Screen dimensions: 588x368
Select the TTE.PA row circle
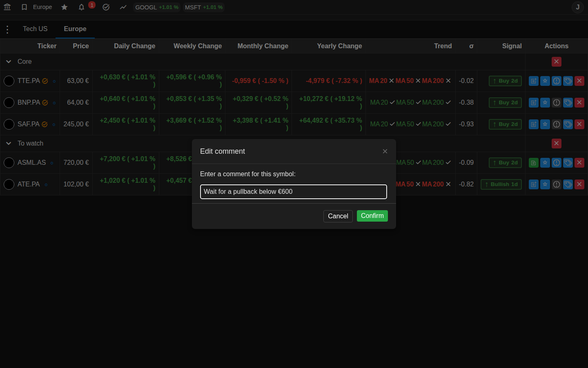(9, 81)
